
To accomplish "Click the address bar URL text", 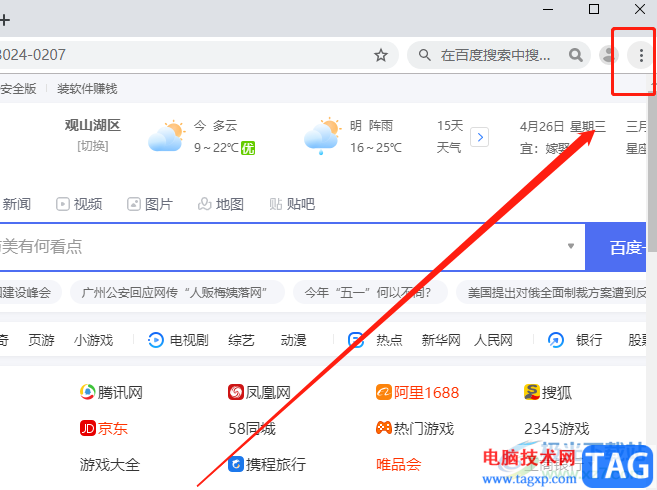I will coord(33,55).
